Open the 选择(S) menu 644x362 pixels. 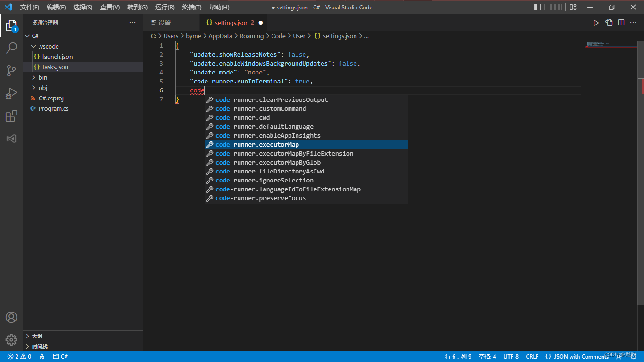coord(83,8)
